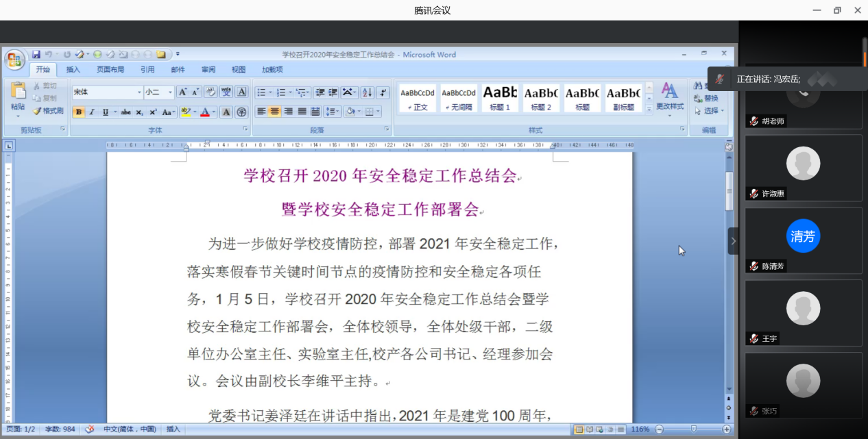Toggle center alignment for paragraph
This screenshot has width=868, height=439.
(274, 112)
